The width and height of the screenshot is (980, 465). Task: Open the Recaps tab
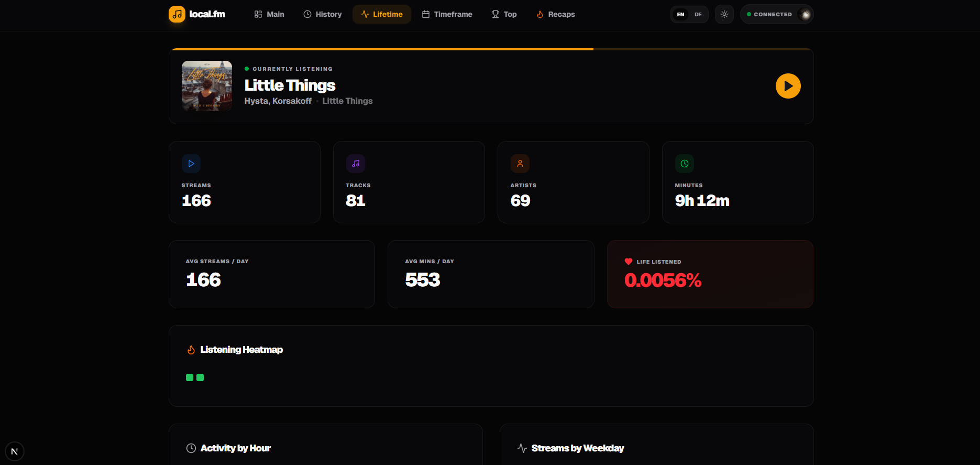tap(556, 14)
